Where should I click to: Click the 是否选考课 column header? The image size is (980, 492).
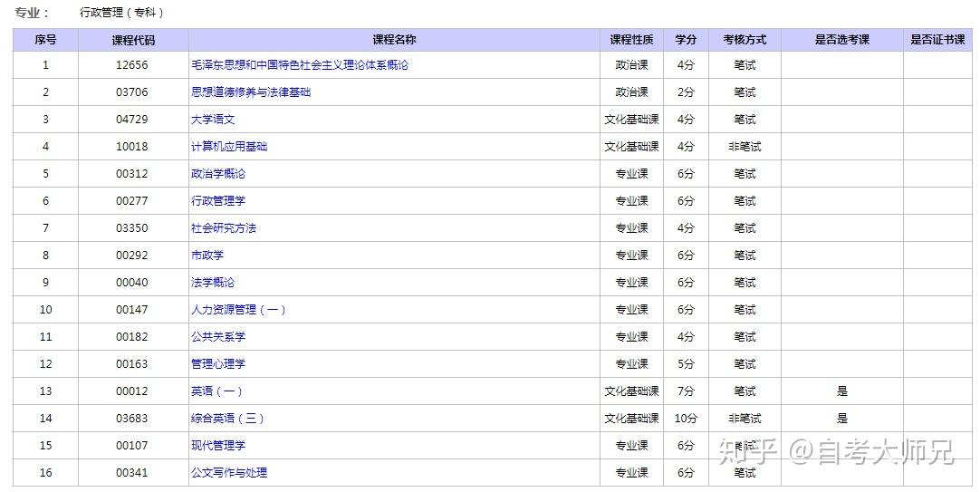[841, 40]
